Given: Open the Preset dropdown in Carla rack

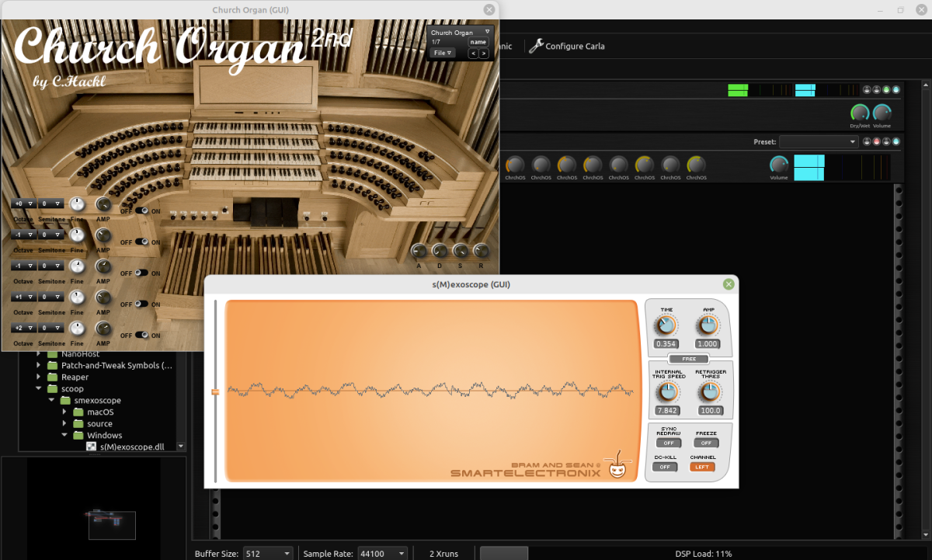Looking at the screenshot, I should click(x=819, y=141).
